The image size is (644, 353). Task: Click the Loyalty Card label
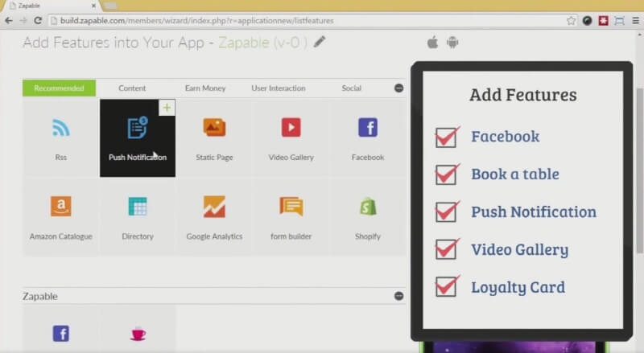[x=518, y=287]
